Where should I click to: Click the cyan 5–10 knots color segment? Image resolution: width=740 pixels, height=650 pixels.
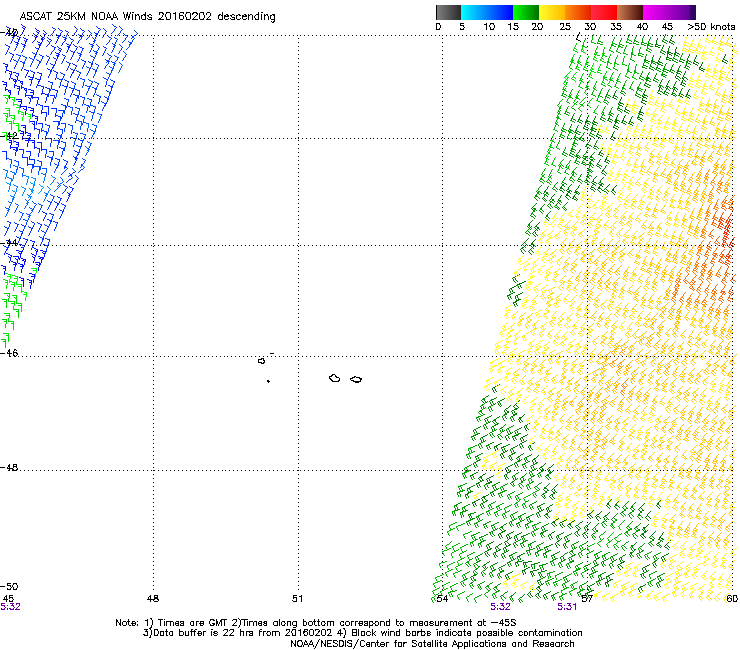[474, 12]
